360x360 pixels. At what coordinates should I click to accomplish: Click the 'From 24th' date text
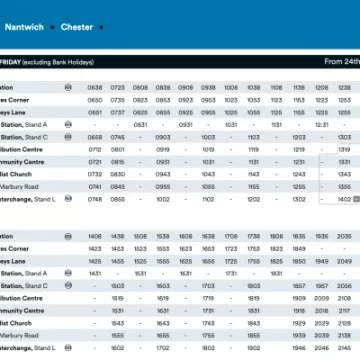[342, 62]
